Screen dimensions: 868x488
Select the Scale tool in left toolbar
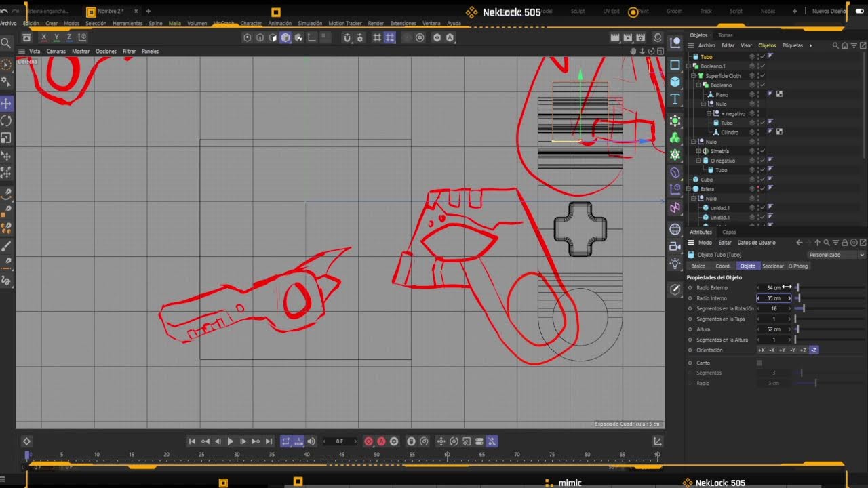pos(6,138)
